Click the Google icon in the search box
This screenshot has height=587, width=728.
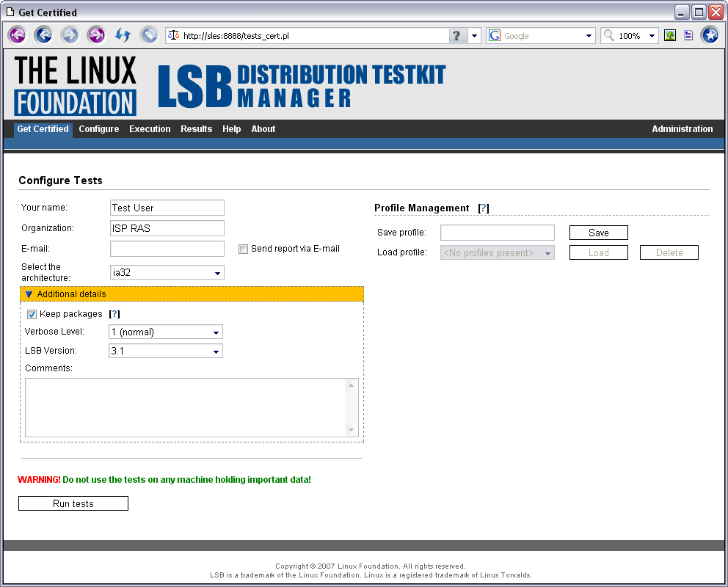click(495, 36)
